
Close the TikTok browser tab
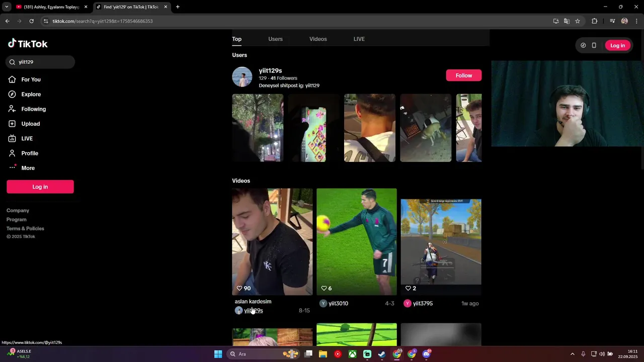coord(166,7)
